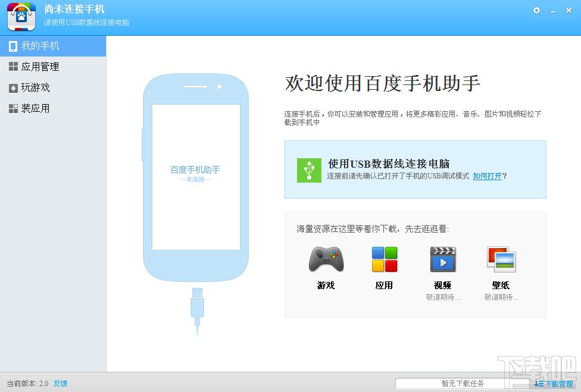Click the 视频 label text
The image size is (581, 392).
[443, 285]
